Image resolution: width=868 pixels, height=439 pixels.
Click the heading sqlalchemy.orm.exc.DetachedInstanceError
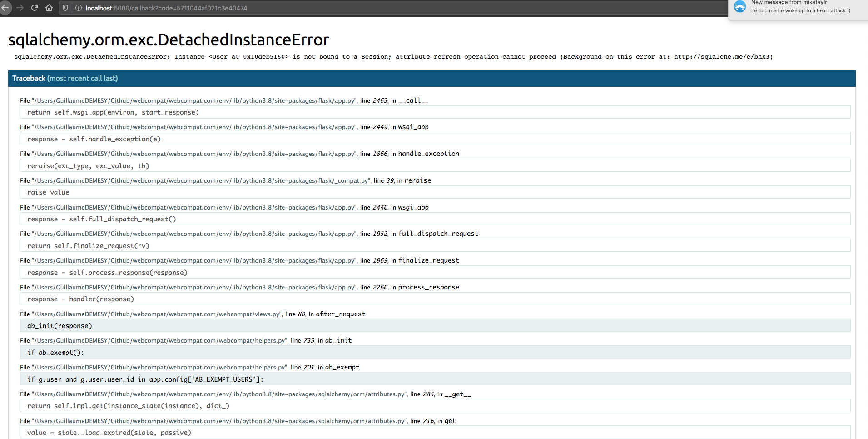[x=168, y=40]
